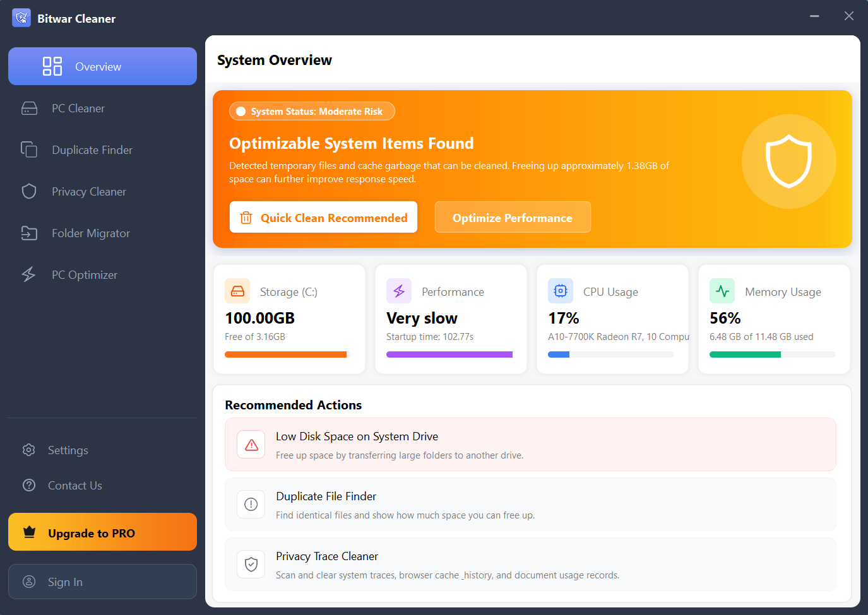The width and height of the screenshot is (868, 615).
Task: Click the Duplicate Finder copy icon
Action: (x=29, y=149)
